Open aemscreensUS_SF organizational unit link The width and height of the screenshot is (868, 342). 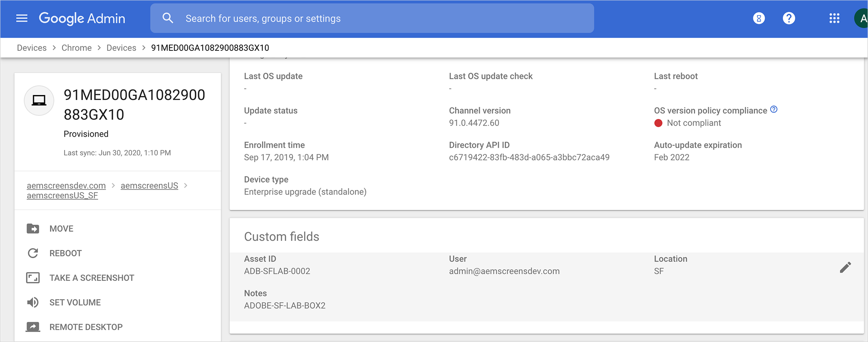[x=62, y=195]
